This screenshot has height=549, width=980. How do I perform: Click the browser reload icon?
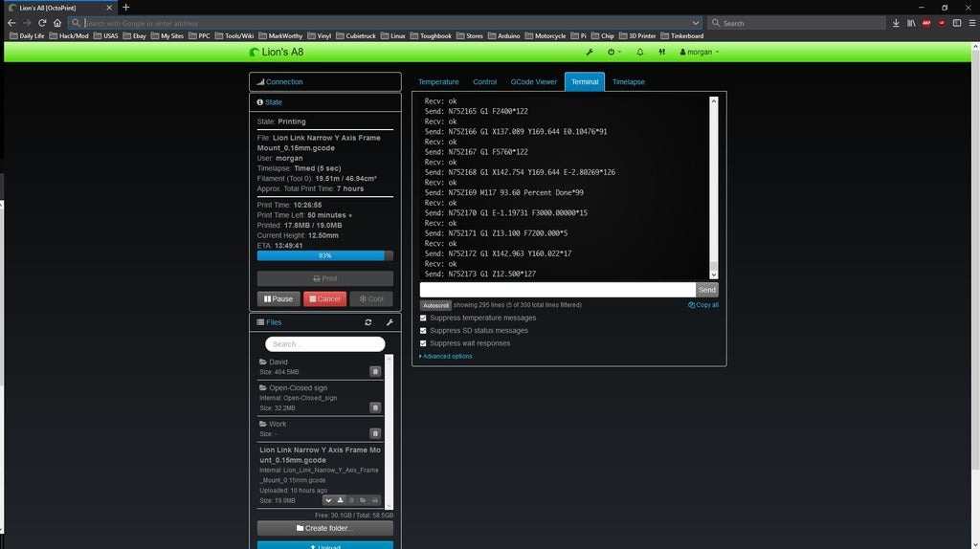click(x=42, y=23)
